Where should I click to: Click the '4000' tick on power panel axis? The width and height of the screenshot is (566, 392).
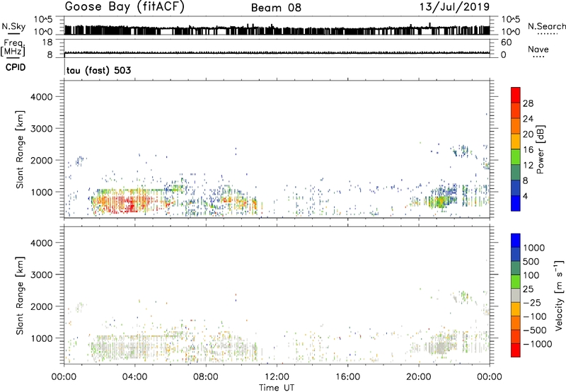[42, 97]
